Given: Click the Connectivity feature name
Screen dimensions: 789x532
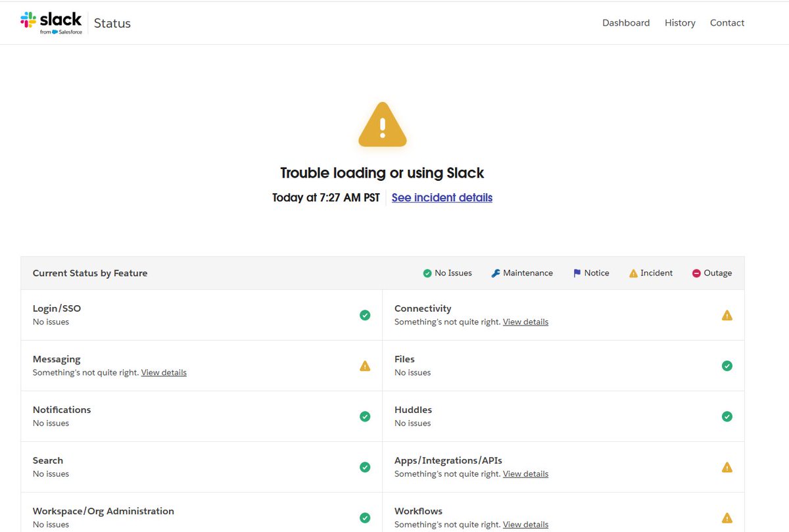Looking at the screenshot, I should tap(423, 308).
